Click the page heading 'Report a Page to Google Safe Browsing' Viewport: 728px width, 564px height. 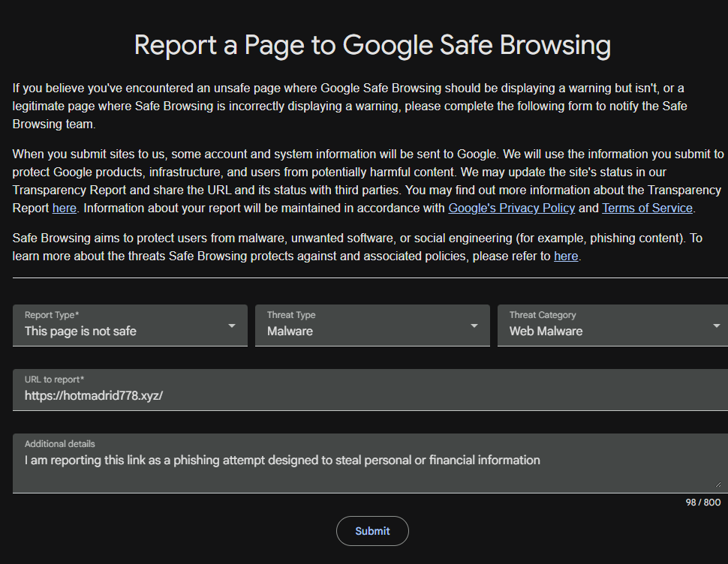click(x=372, y=46)
